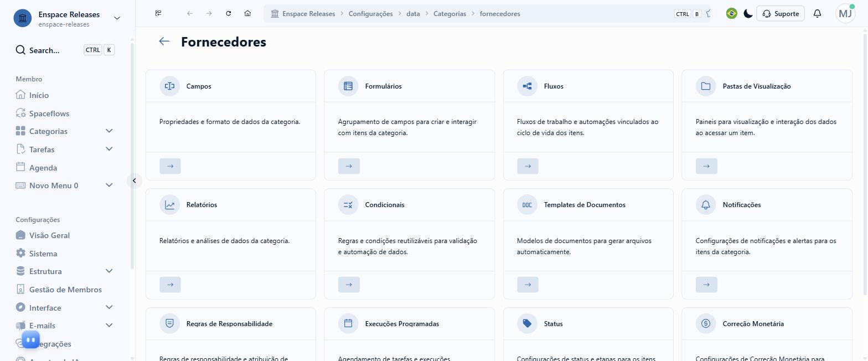Expand the Estrutura settings menu
Image resolution: width=868 pixels, height=361 pixels.
tap(109, 271)
